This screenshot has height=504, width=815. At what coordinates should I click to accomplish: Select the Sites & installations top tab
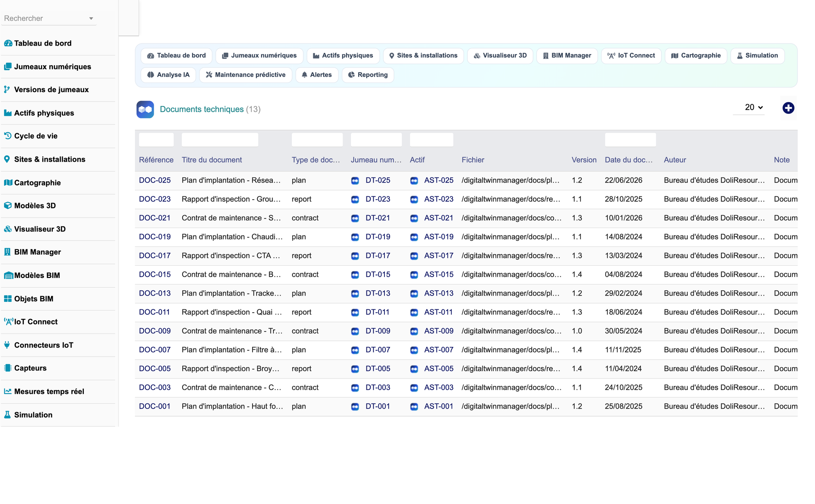[x=423, y=56]
